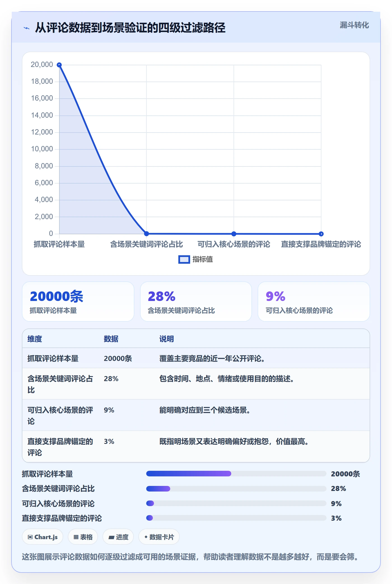Click the 进度 tag chip

pyautogui.click(x=118, y=537)
